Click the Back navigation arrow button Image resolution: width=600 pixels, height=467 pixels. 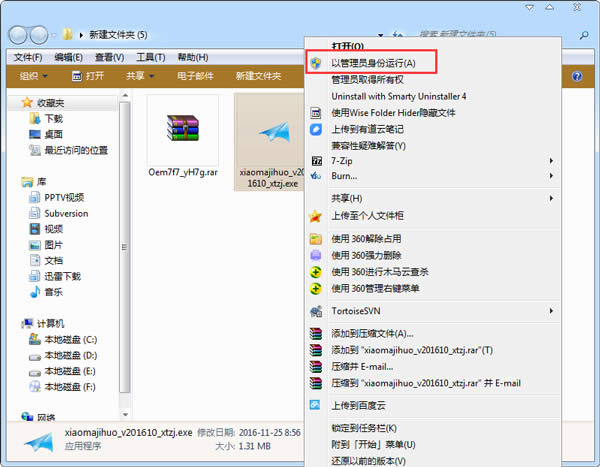(19, 34)
